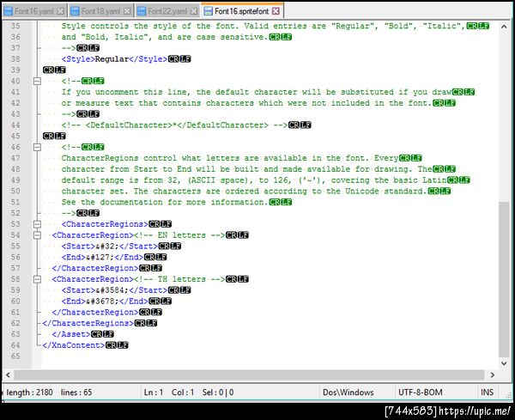Click the text 'See the documentation for more information.'

[165, 202]
